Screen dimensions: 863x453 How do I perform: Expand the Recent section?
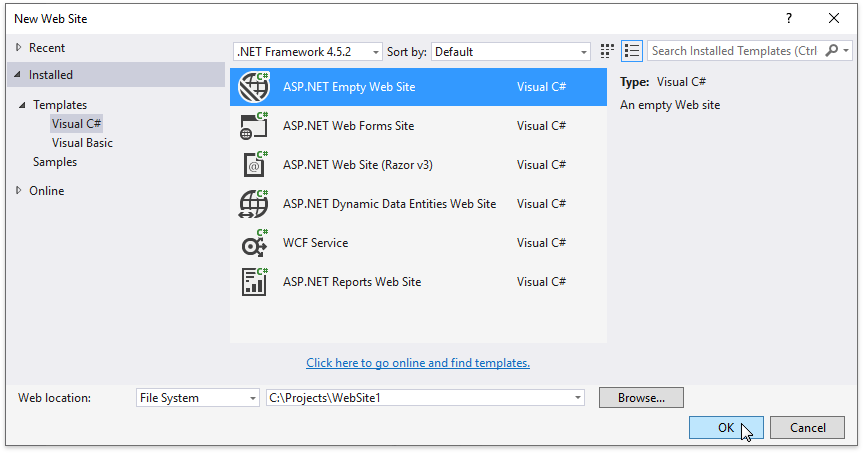click(18, 48)
